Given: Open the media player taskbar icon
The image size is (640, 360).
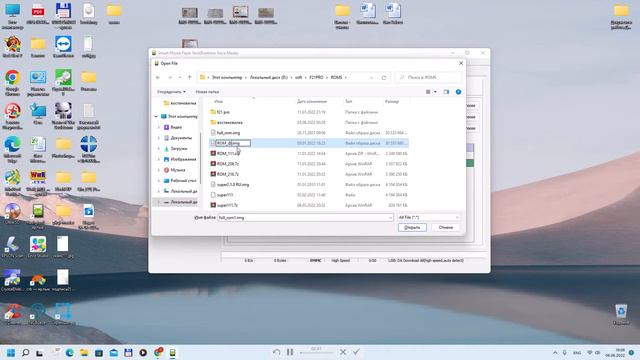Looking at the screenshot, I should click(x=143, y=352).
